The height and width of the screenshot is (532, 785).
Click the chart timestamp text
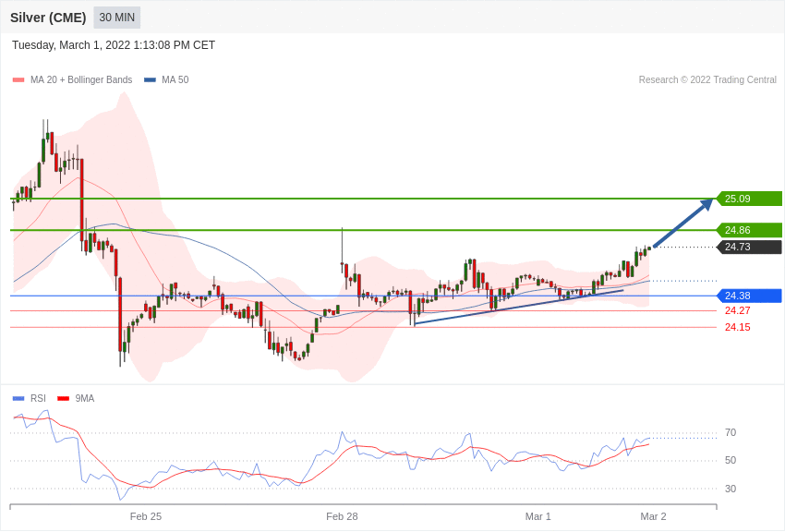114,45
